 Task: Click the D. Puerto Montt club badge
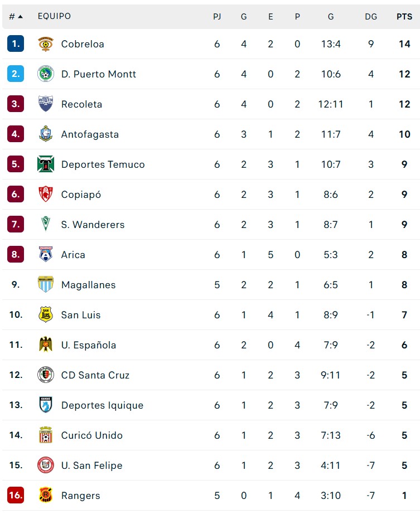[45, 74]
